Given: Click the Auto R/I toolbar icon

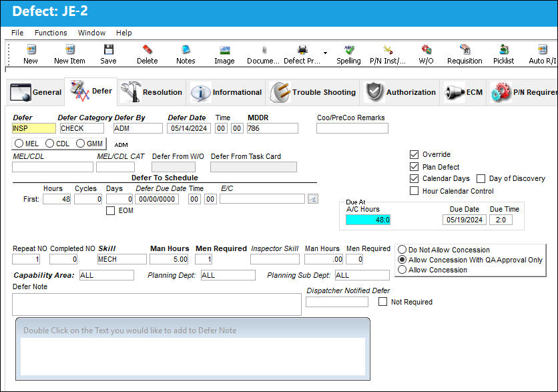Looking at the screenshot, I should click(x=543, y=49).
